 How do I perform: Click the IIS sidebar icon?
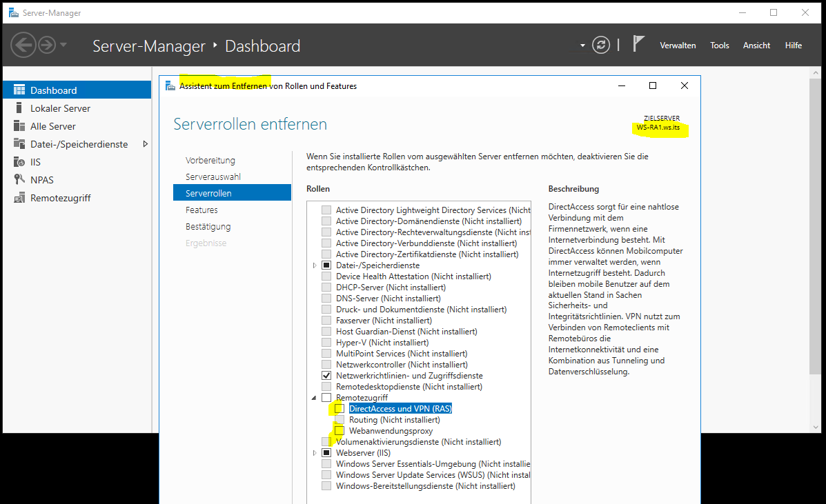(x=19, y=161)
